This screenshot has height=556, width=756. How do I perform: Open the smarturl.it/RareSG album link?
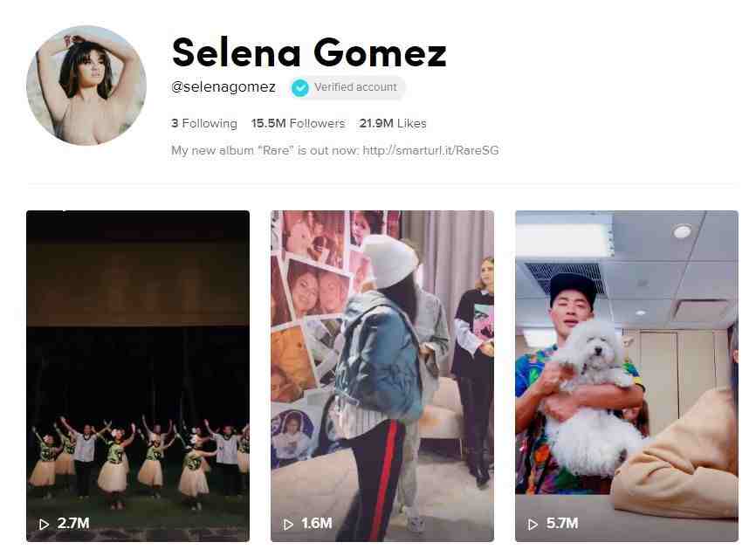pos(430,150)
